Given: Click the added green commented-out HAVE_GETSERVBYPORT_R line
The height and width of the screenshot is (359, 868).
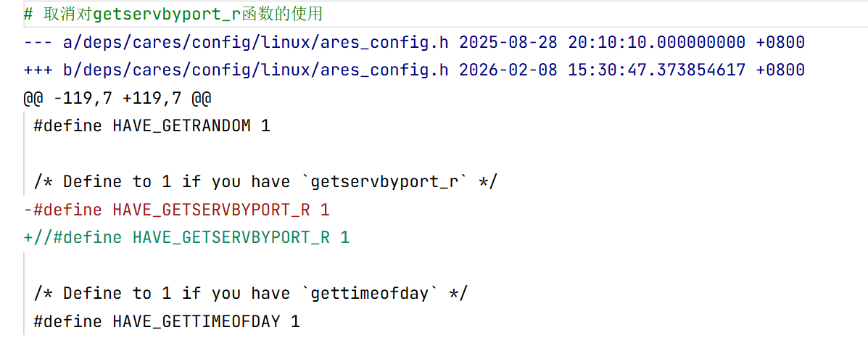Looking at the screenshot, I should click(186, 237).
